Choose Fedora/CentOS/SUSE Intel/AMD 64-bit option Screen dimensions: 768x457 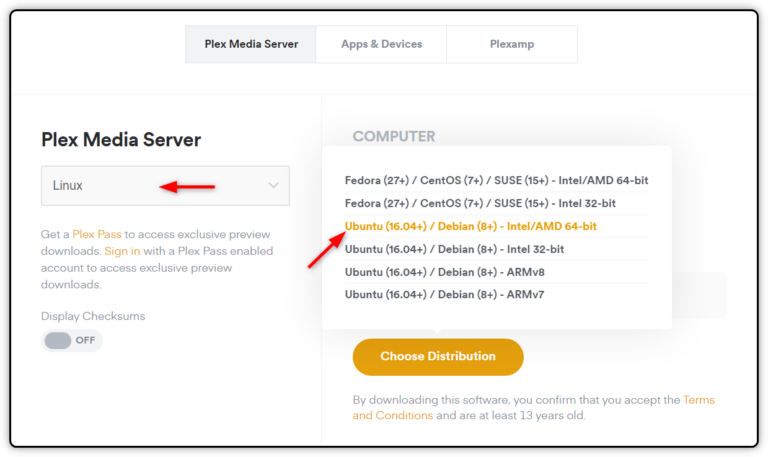click(x=496, y=180)
